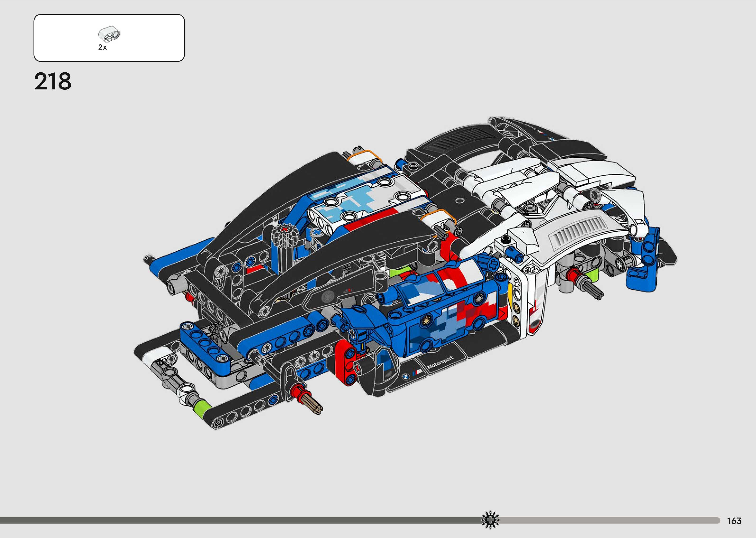Click page number 163
Image resolution: width=756 pixels, height=538 pixels.
[x=734, y=521]
